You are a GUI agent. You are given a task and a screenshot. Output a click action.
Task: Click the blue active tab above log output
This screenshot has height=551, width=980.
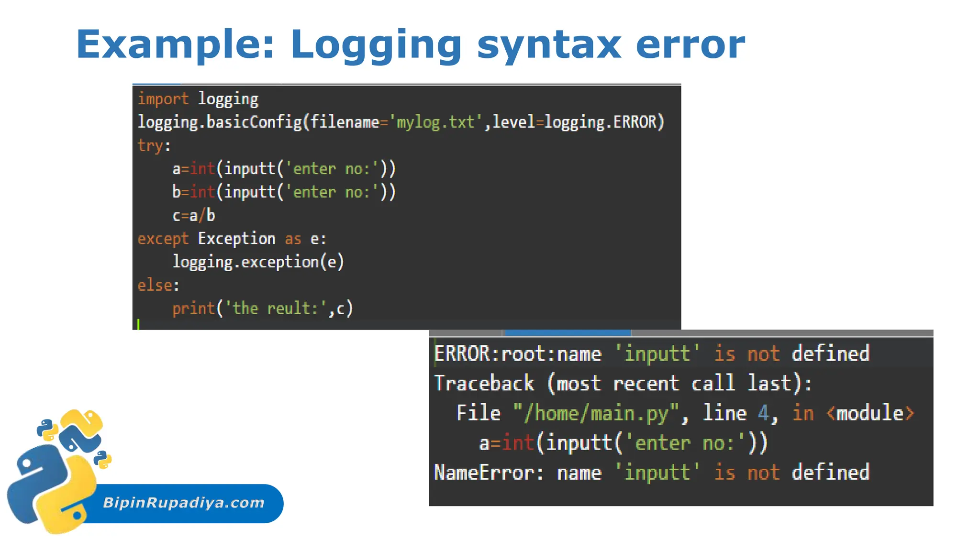(x=568, y=332)
